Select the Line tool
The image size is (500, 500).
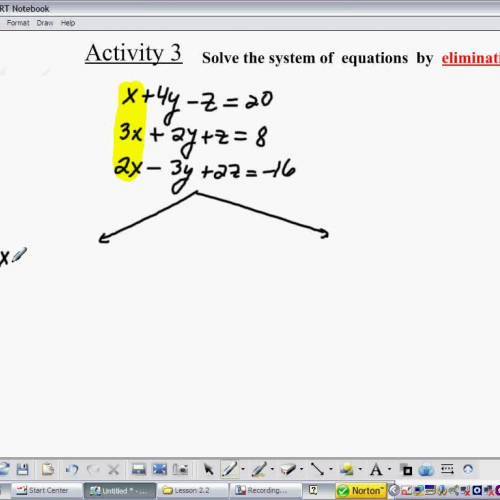pyautogui.click(x=317, y=470)
